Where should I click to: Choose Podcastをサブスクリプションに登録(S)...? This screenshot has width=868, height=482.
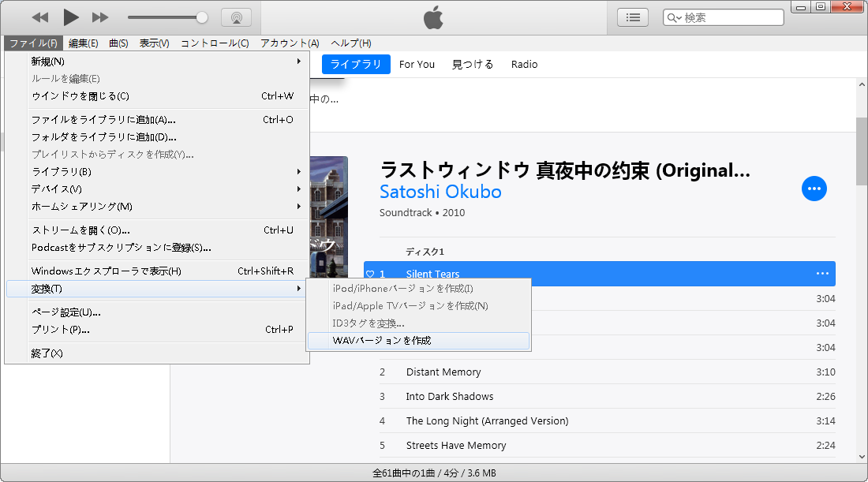coord(157,248)
